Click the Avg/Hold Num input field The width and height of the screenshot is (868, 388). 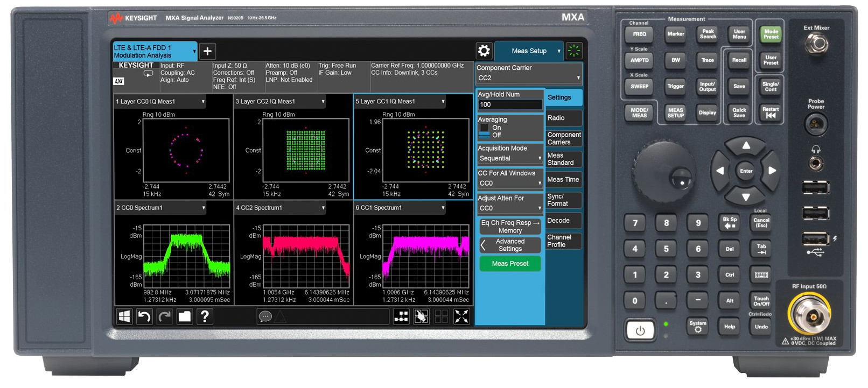pyautogui.click(x=510, y=104)
